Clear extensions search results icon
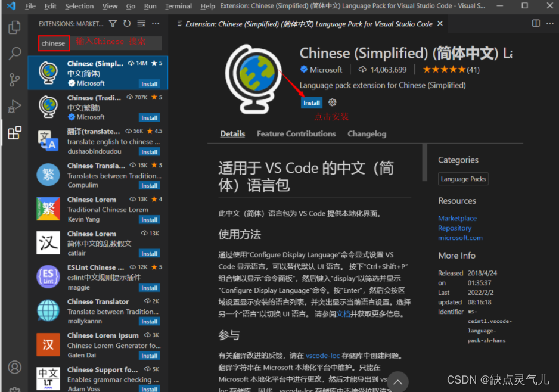 [x=141, y=23]
